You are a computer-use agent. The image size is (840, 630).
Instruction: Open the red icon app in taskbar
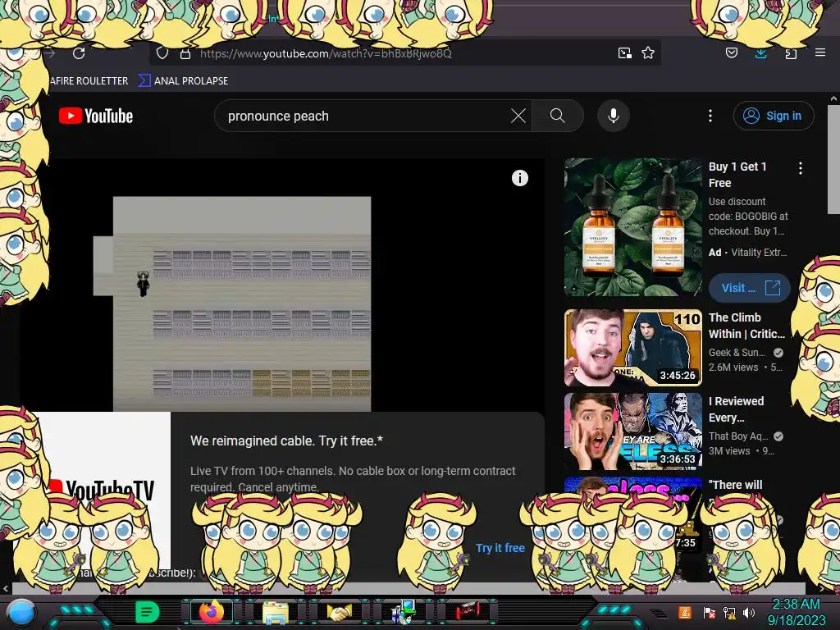(x=468, y=611)
